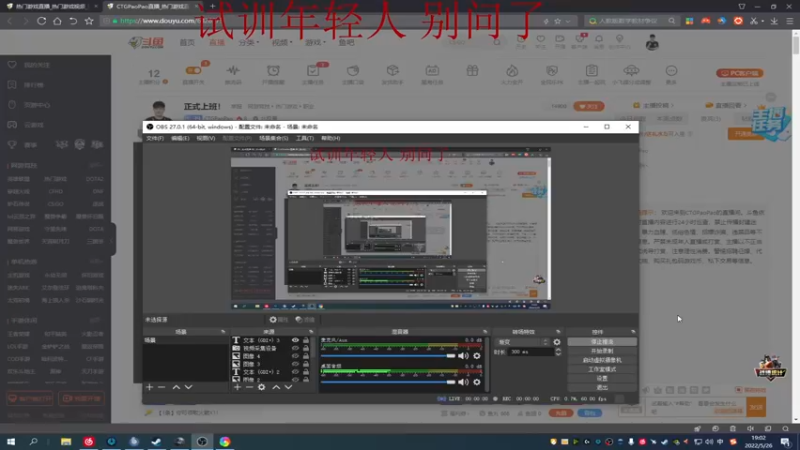Open Steam from the taskbar
Viewport: 800px width, 450px height.
156,441
